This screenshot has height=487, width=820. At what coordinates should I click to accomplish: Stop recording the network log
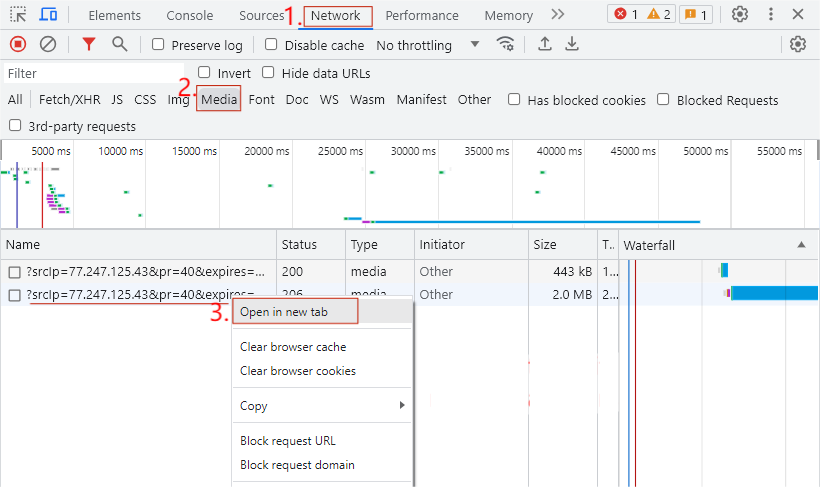pos(17,44)
